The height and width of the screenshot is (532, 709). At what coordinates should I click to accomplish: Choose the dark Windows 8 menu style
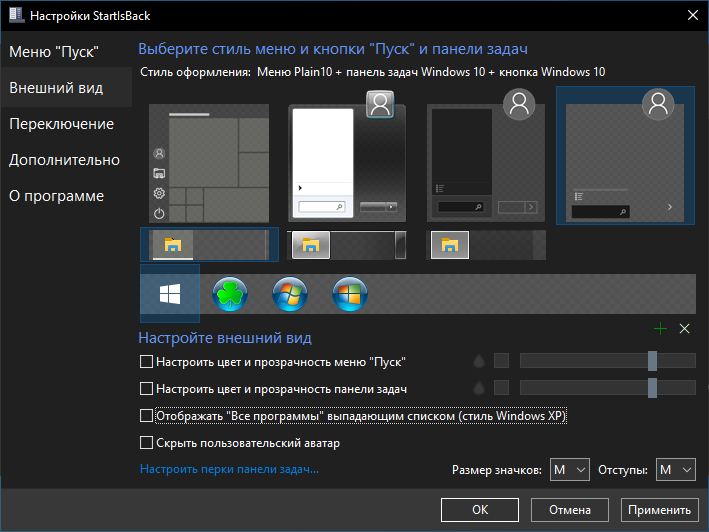486,155
